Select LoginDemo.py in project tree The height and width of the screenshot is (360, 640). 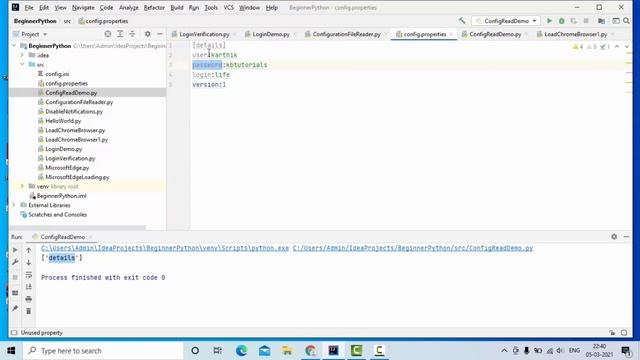(x=64, y=149)
